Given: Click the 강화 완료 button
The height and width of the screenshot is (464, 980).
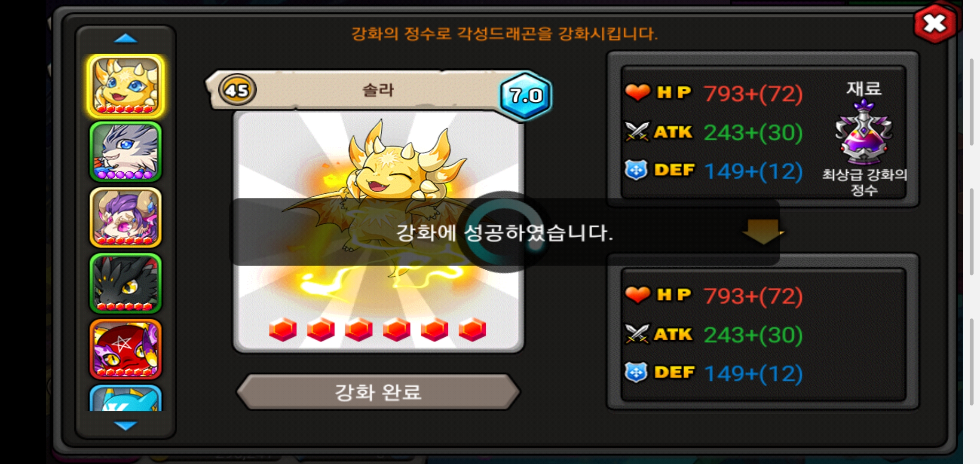Looking at the screenshot, I should (x=378, y=392).
